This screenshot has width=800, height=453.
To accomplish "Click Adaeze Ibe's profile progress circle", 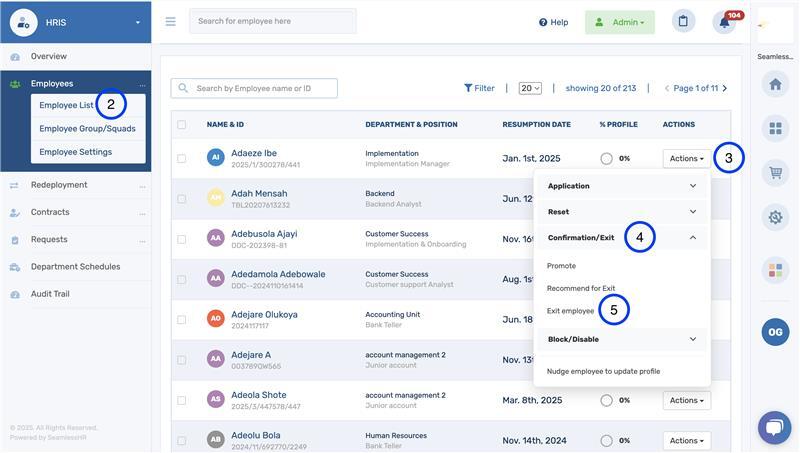I will [606, 158].
